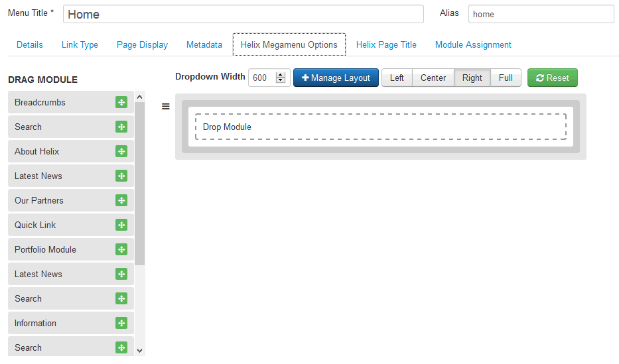
Task: Choose Full dropdown alignment
Action: coord(506,78)
